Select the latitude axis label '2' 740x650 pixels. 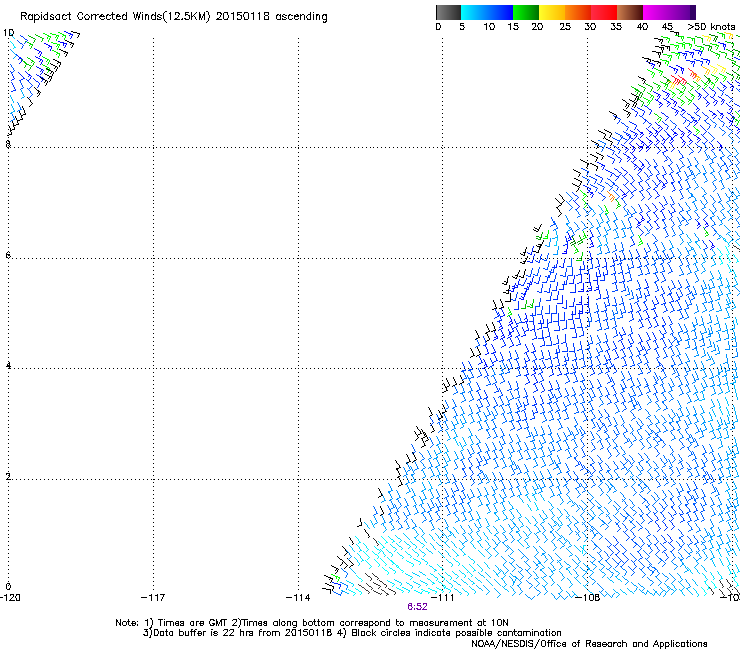coord(8,477)
